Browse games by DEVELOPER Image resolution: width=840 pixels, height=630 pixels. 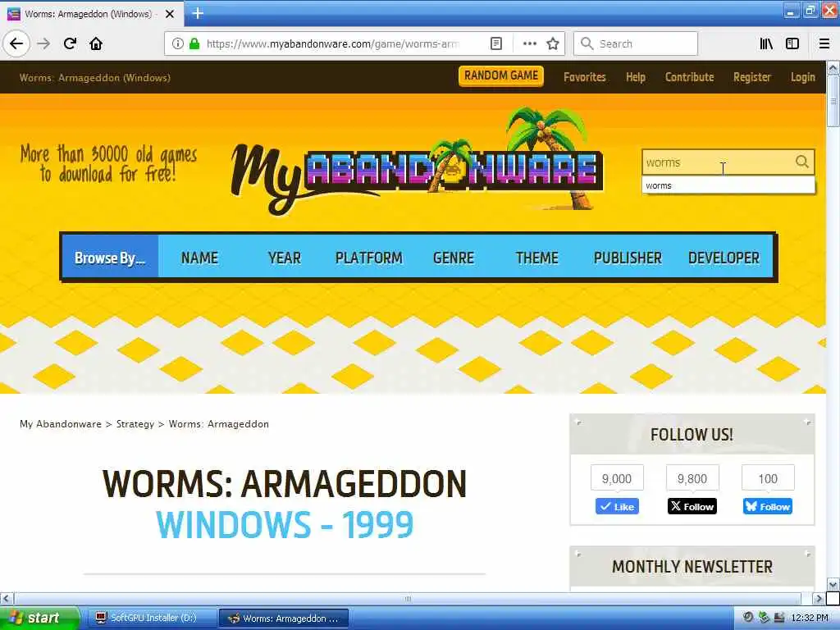click(724, 258)
